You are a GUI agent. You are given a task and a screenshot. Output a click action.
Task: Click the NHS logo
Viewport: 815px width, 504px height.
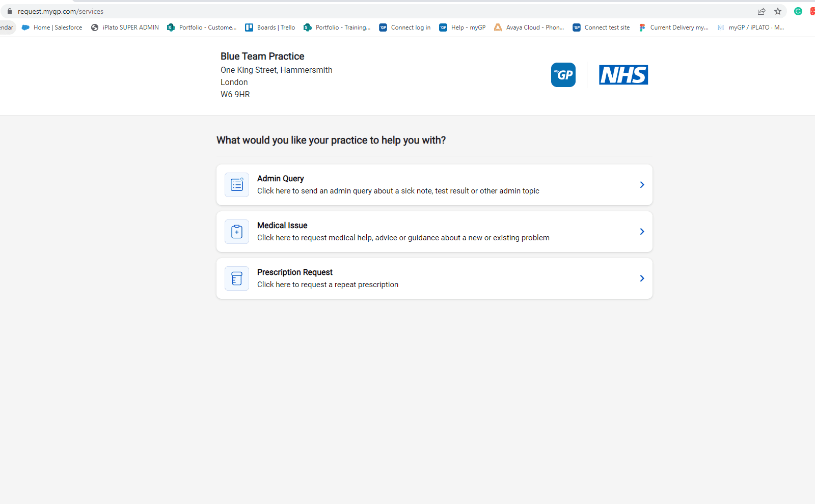pyautogui.click(x=623, y=75)
